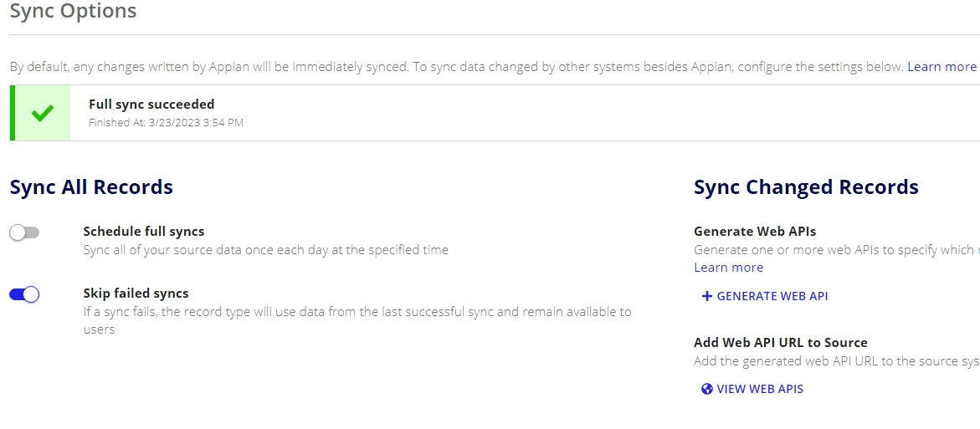Click the once-each-day sync description text

pyautogui.click(x=265, y=250)
